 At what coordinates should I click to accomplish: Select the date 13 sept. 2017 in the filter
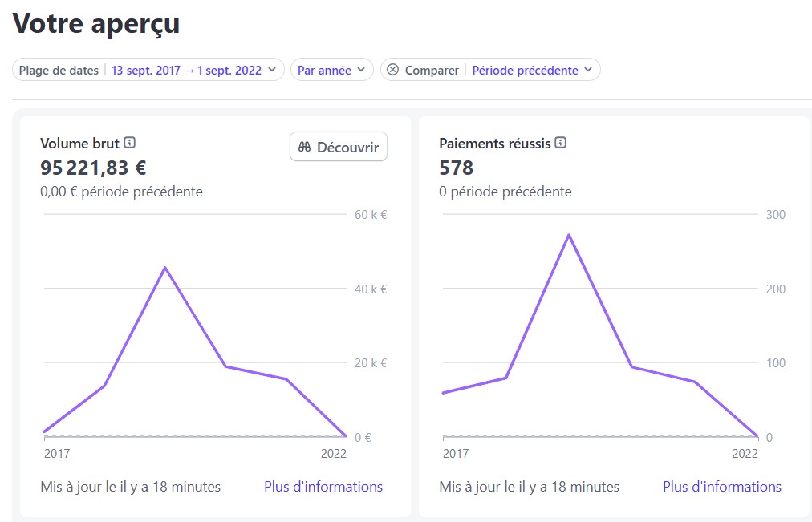[146, 70]
